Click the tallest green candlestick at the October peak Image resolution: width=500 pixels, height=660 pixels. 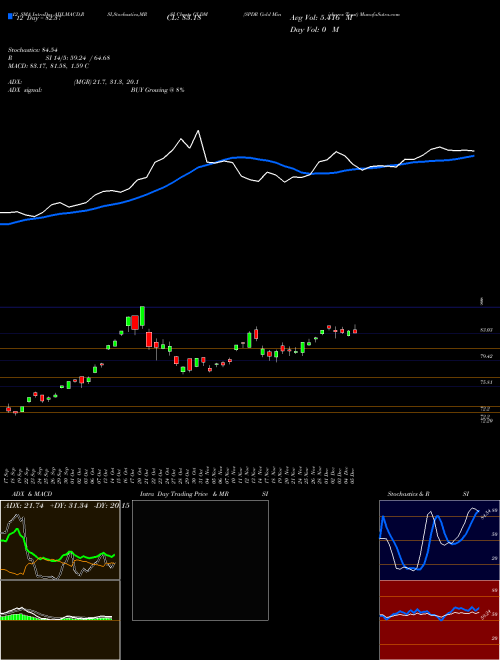(142, 316)
